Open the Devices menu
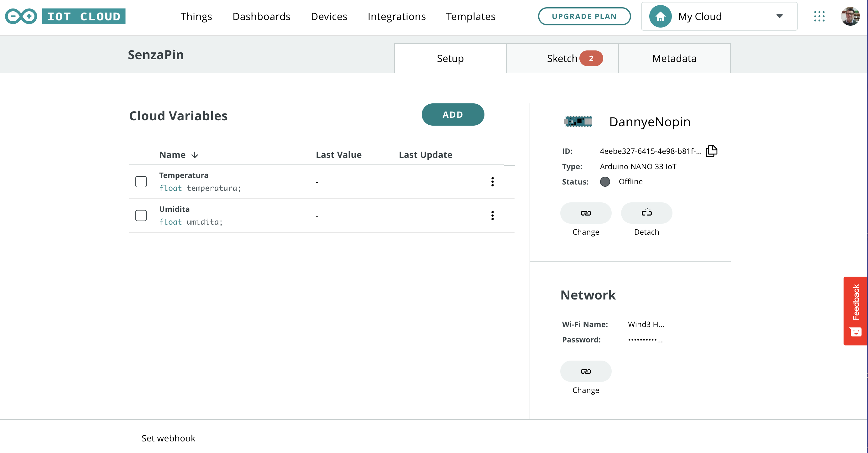The height and width of the screenshot is (453, 868). point(329,16)
